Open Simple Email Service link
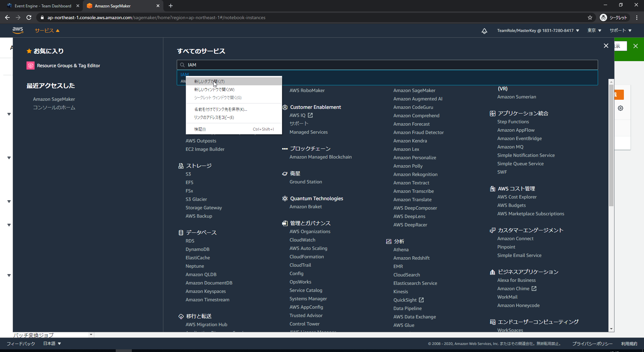Screen dimensions: 644x352 pos(519,255)
